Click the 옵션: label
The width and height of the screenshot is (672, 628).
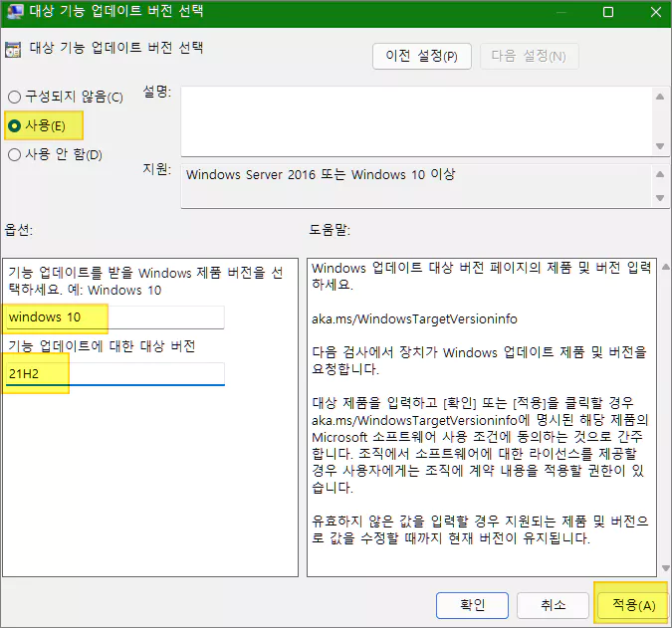tap(19, 230)
